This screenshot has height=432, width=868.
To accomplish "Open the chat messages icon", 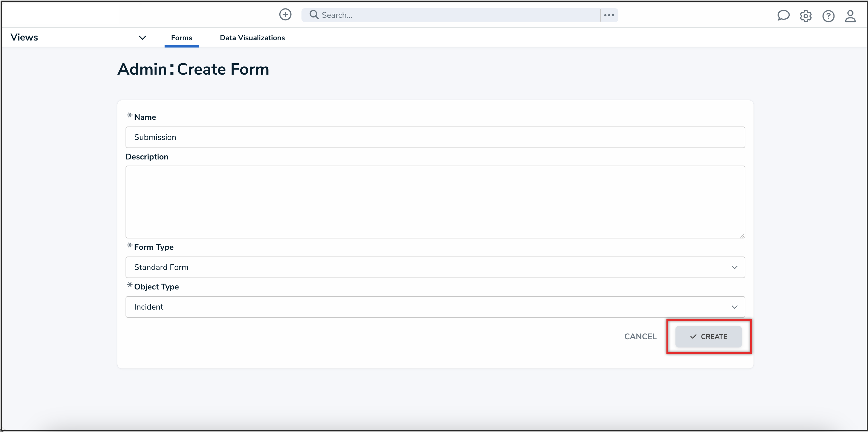I will [x=783, y=15].
